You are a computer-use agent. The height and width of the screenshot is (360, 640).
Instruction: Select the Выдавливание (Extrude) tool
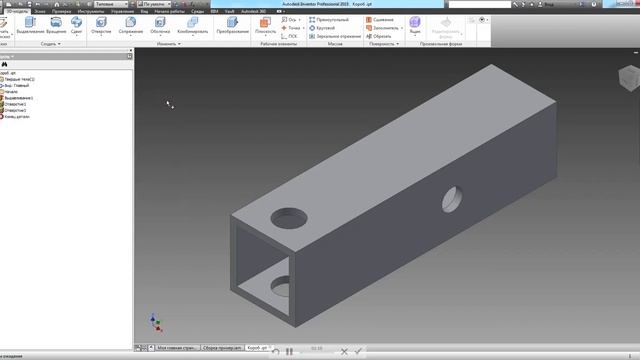pos(30,25)
